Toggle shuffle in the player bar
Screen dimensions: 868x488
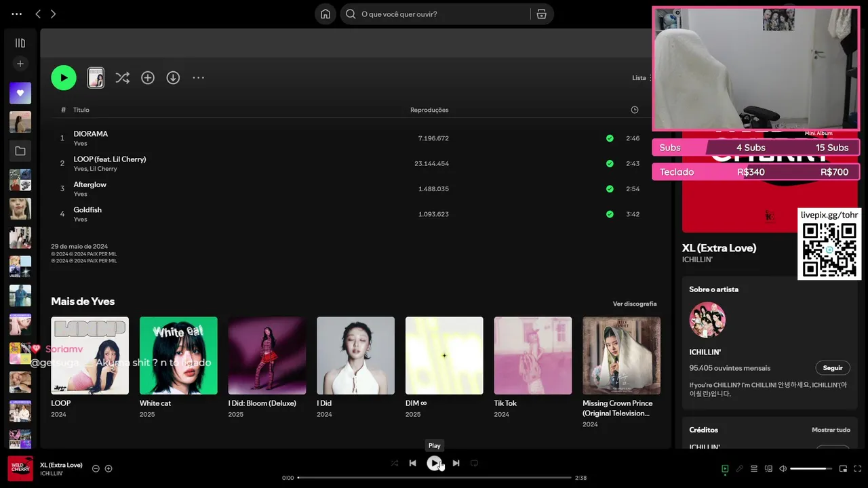pyautogui.click(x=395, y=463)
